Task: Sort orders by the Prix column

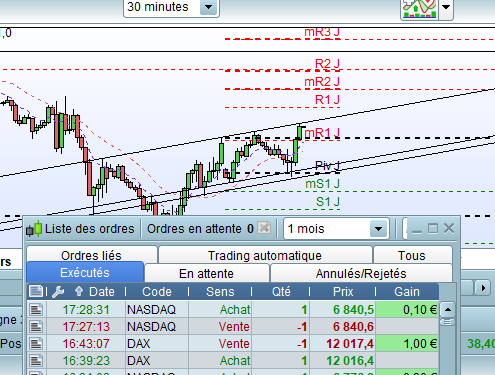Action: point(343,292)
